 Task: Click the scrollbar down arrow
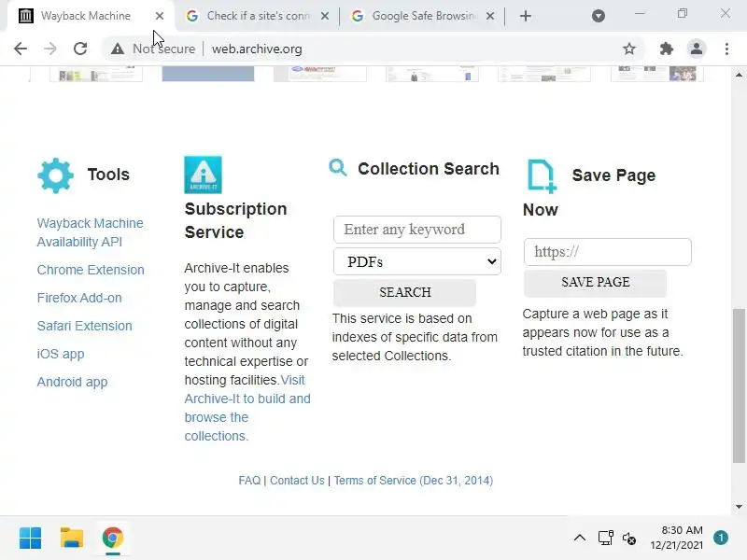(739, 507)
